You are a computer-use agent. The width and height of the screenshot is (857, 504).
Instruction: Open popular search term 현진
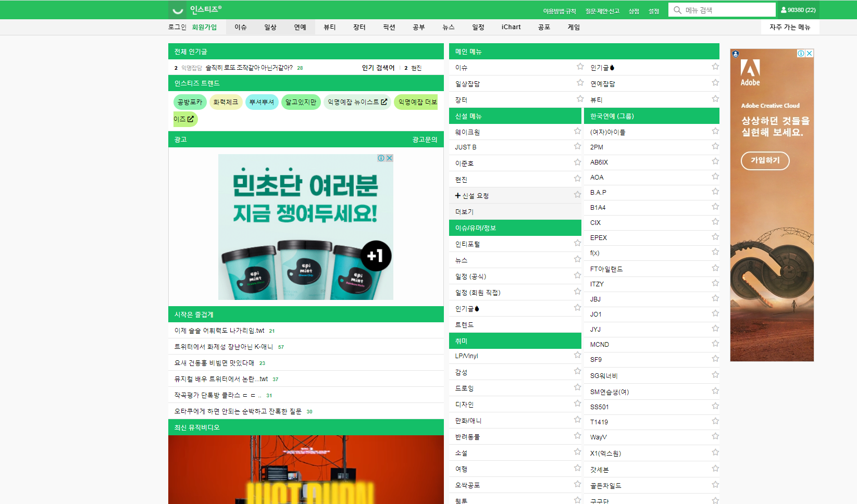(x=416, y=68)
